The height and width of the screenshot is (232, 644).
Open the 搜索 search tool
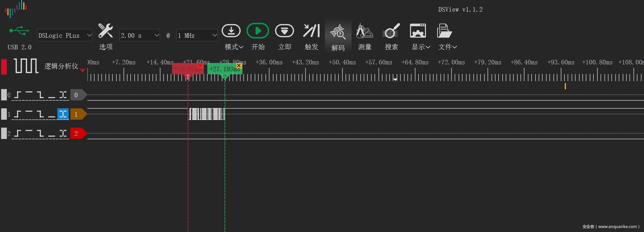tap(391, 31)
